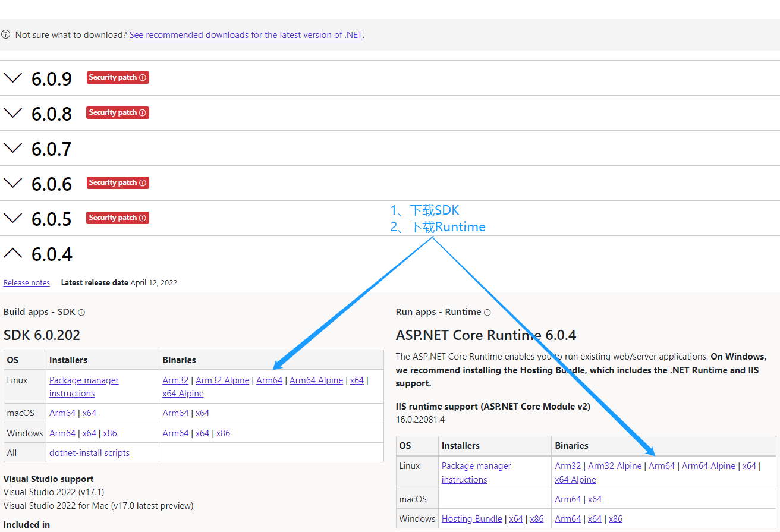This screenshot has width=780, height=532.
Task: Click the 'ASP.NET Core Runtime 6.0.4' heading
Action: coord(486,335)
